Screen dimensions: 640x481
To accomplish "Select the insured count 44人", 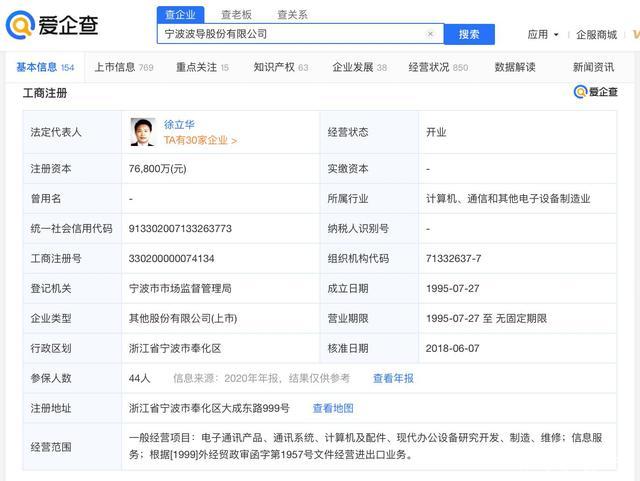I will pyautogui.click(x=139, y=379).
